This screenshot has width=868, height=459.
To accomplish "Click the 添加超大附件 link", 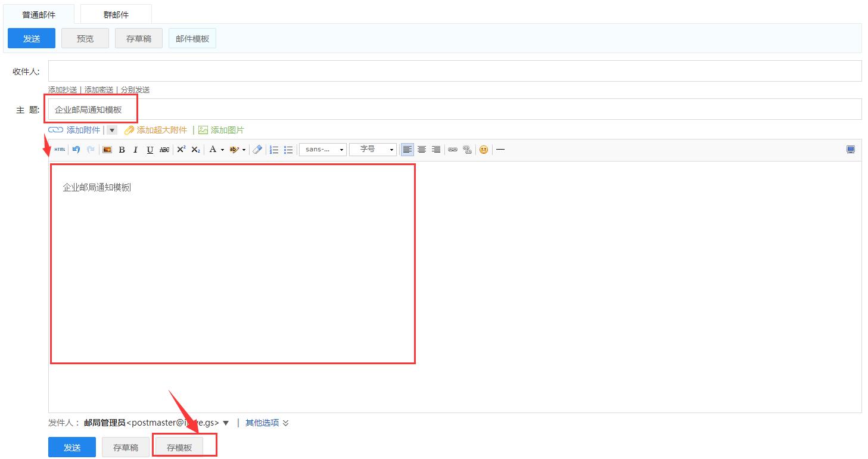I will coord(162,130).
